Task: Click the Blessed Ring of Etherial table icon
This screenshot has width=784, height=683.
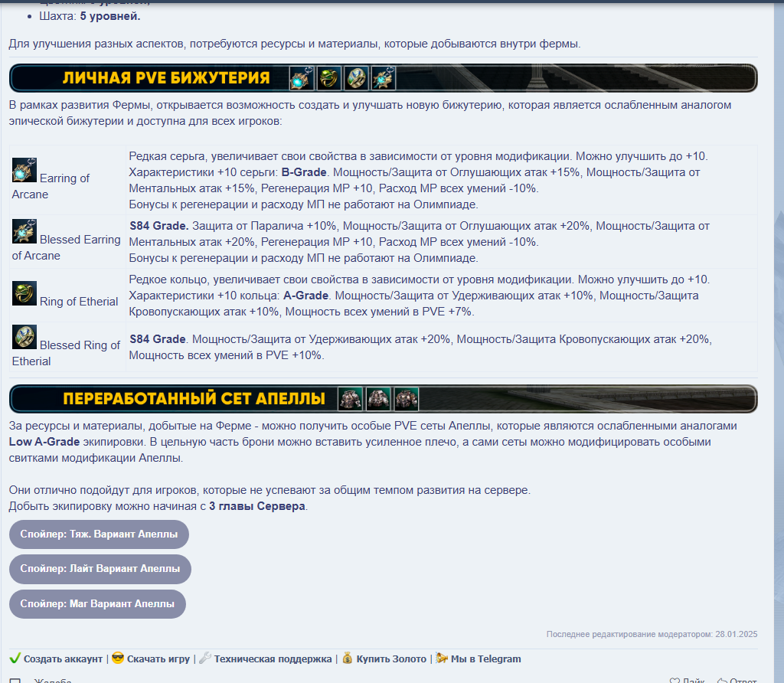Action: click(x=24, y=337)
